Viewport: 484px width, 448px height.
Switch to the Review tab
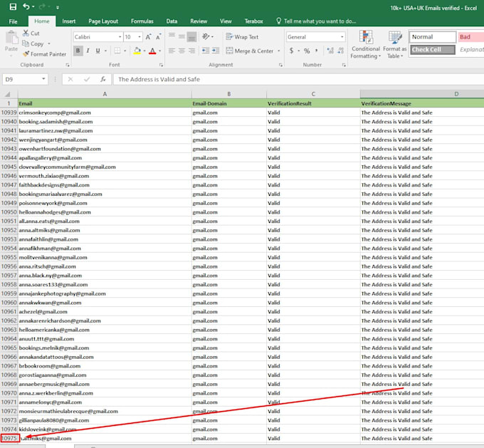pyautogui.click(x=199, y=21)
